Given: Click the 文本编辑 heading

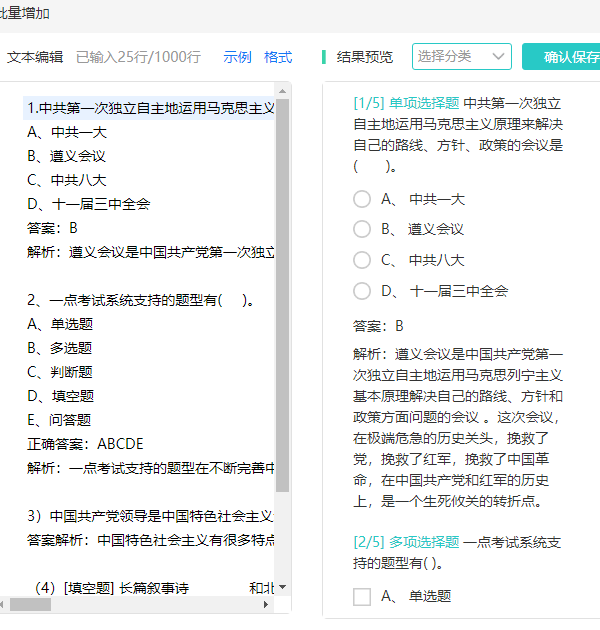Looking at the screenshot, I should point(35,57).
